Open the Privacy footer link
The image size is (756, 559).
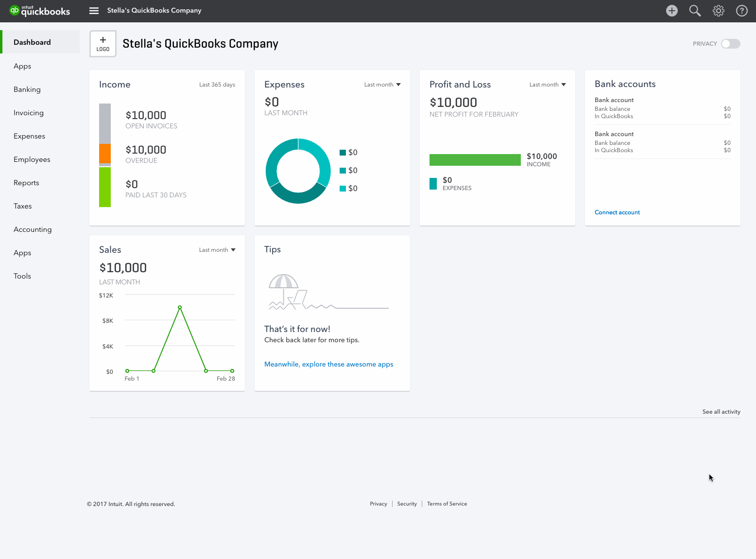point(378,504)
